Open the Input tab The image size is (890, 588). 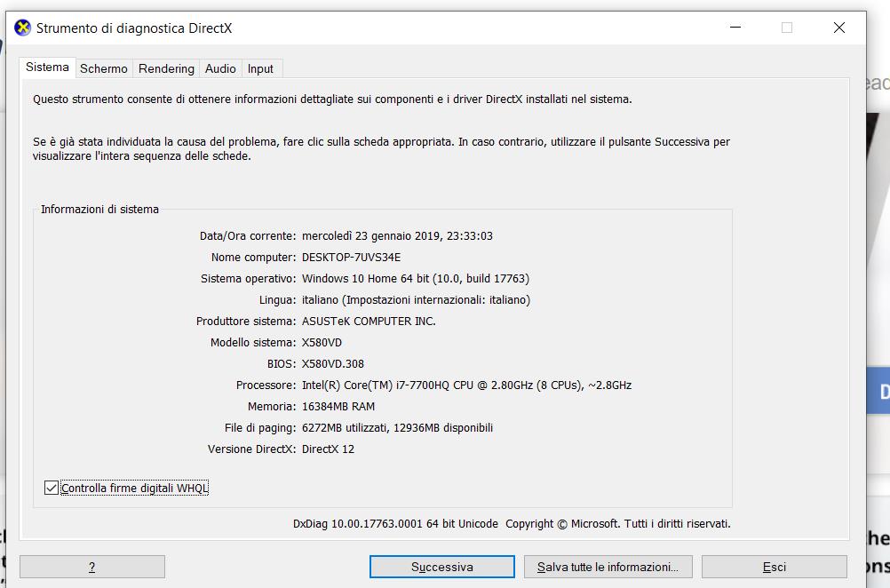(260, 68)
